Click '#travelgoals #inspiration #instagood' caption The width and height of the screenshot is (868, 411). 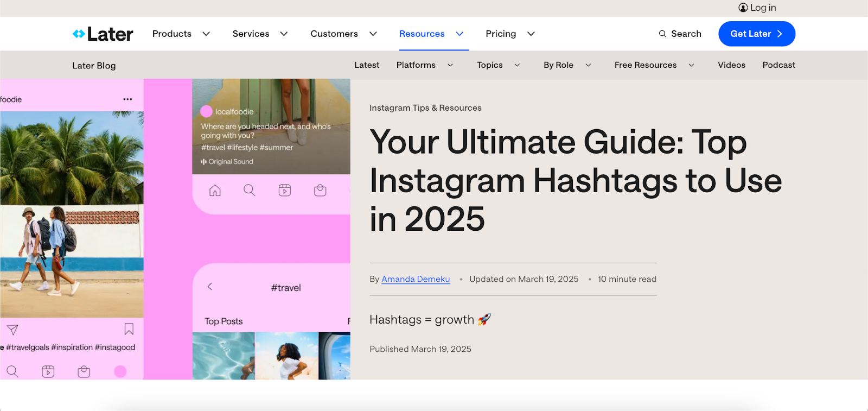click(x=71, y=347)
